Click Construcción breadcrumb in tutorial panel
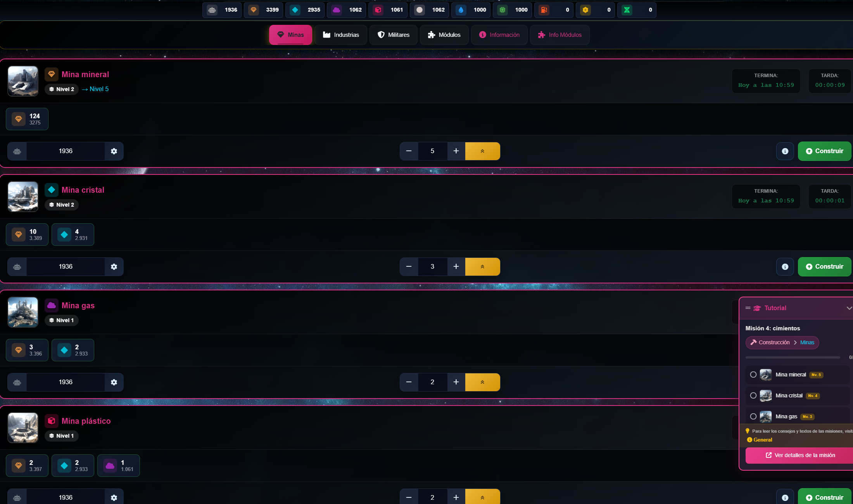This screenshot has width=853, height=504. tap(770, 343)
